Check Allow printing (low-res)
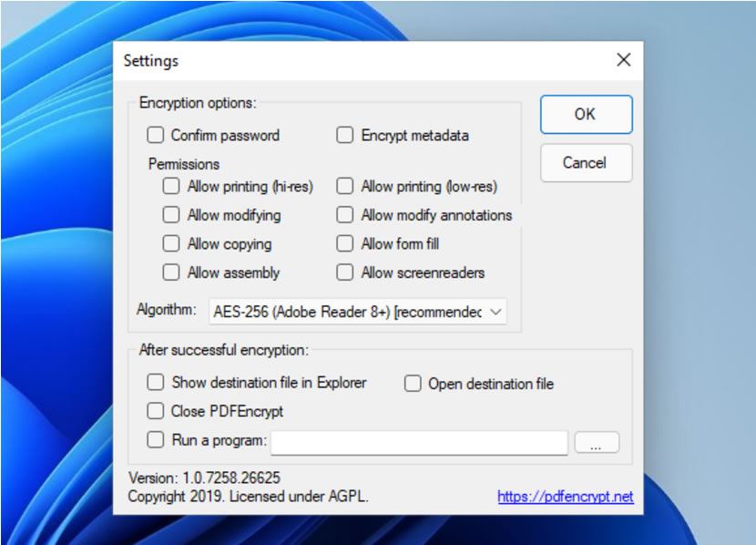Screen dimensions: 756x545 (344, 186)
